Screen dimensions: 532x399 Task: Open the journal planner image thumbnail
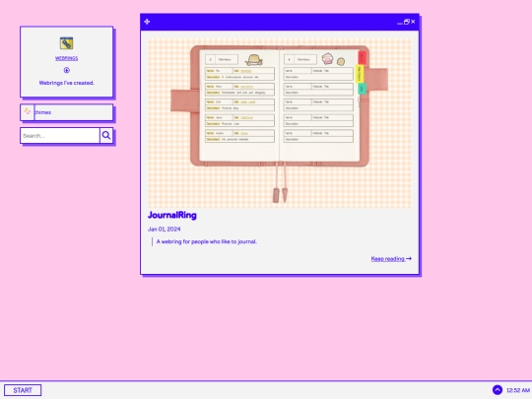click(x=280, y=123)
